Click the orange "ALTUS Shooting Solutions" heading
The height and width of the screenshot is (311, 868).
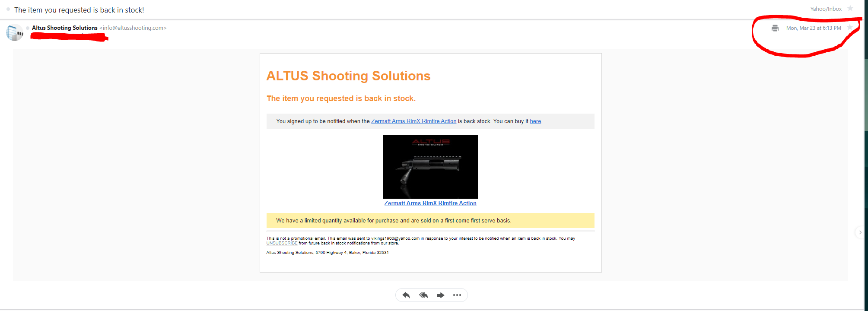(348, 76)
